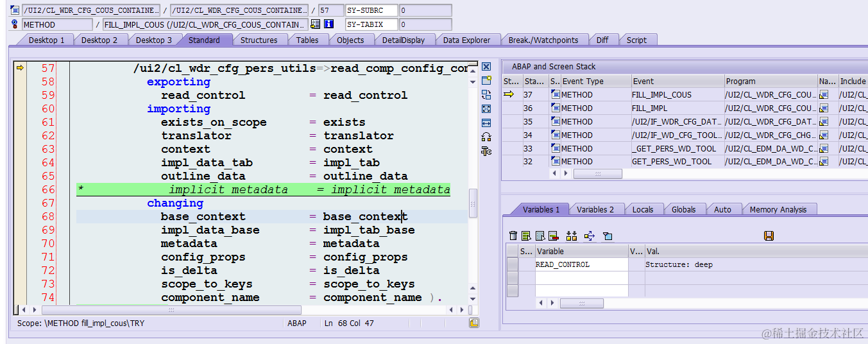Click the program document icon at top-left header
Screen dimensions: 868x344
tap(15, 10)
